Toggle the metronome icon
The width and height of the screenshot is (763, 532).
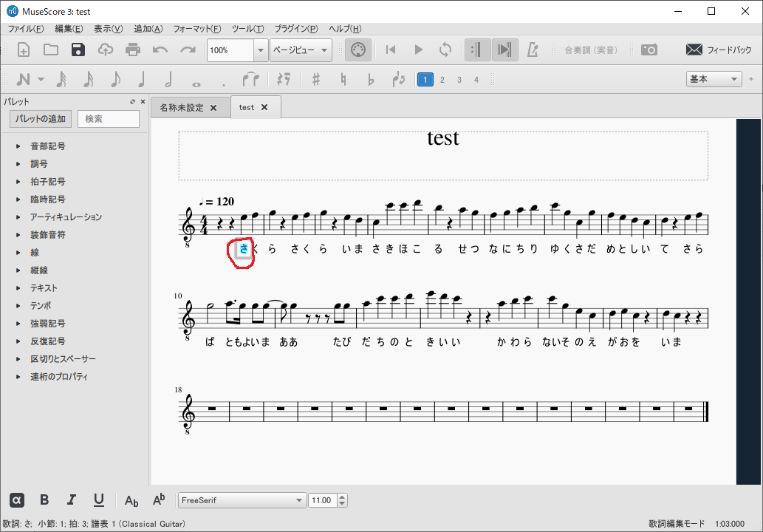click(533, 50)
